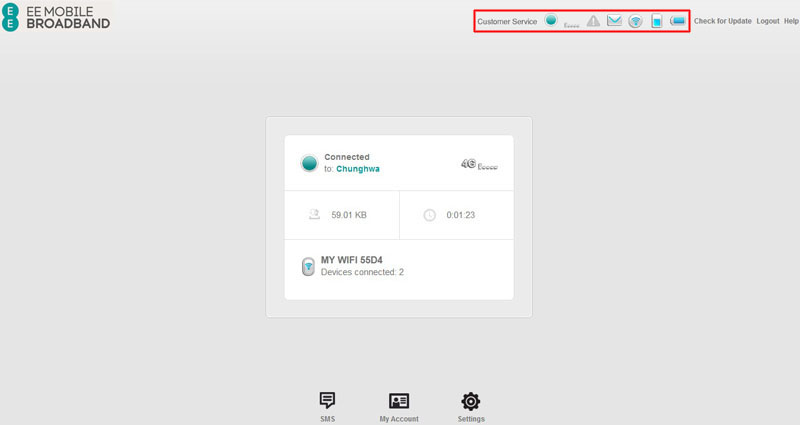
Task: Select the MY WIFI 55D4 network name
Action: click(x=352, y=260)
